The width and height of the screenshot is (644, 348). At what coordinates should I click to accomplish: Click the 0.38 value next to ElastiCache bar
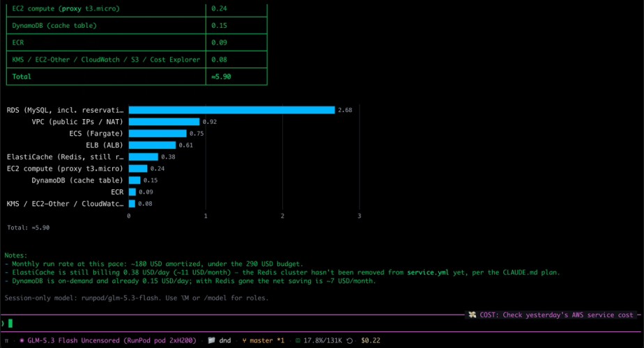(168, 157)
